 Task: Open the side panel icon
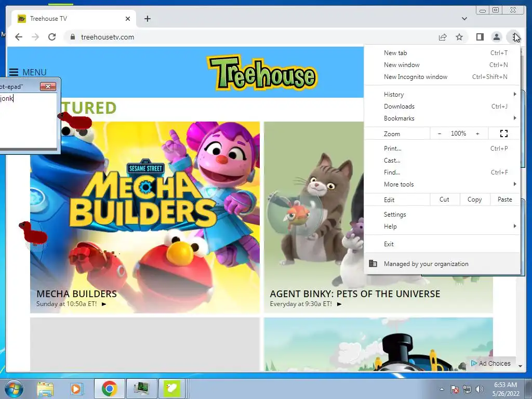pos(480,37)
